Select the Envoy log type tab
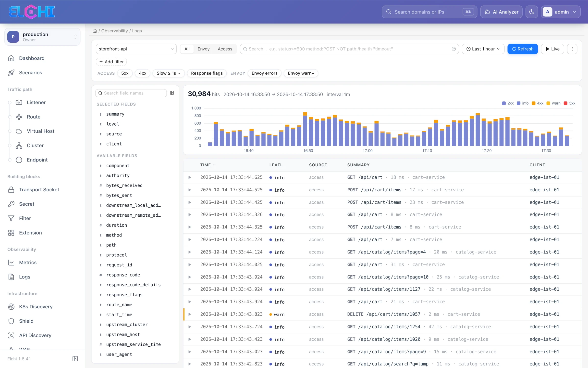Viewport: 588px width, 368px height. [203, 49]
